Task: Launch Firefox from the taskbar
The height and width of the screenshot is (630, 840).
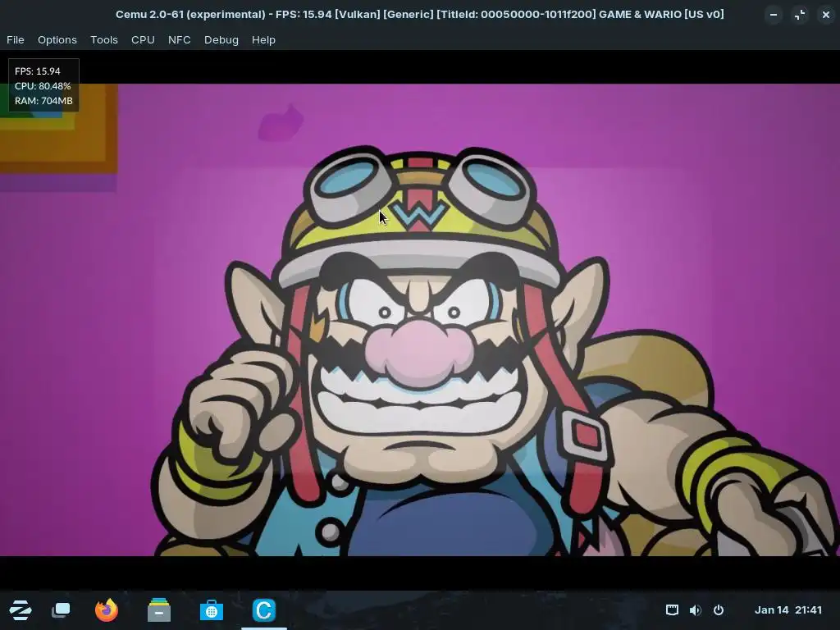Action: 106,610
